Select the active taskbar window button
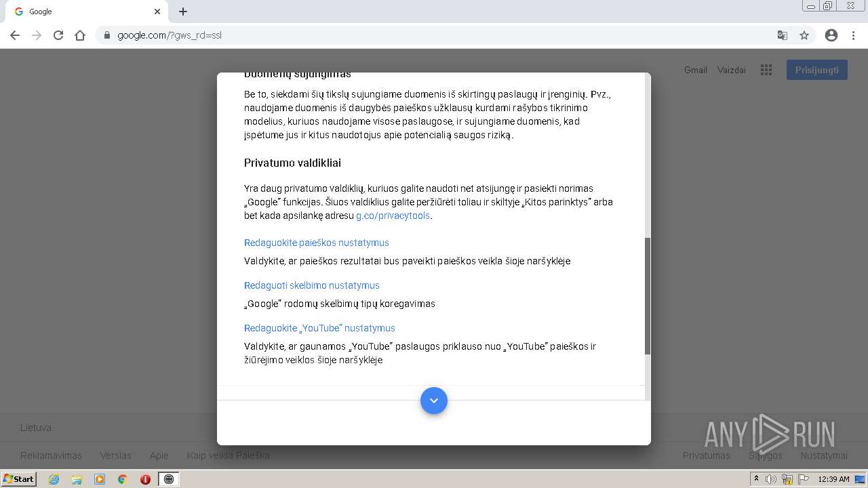868x488 pixels. click(x=169, y=479)
